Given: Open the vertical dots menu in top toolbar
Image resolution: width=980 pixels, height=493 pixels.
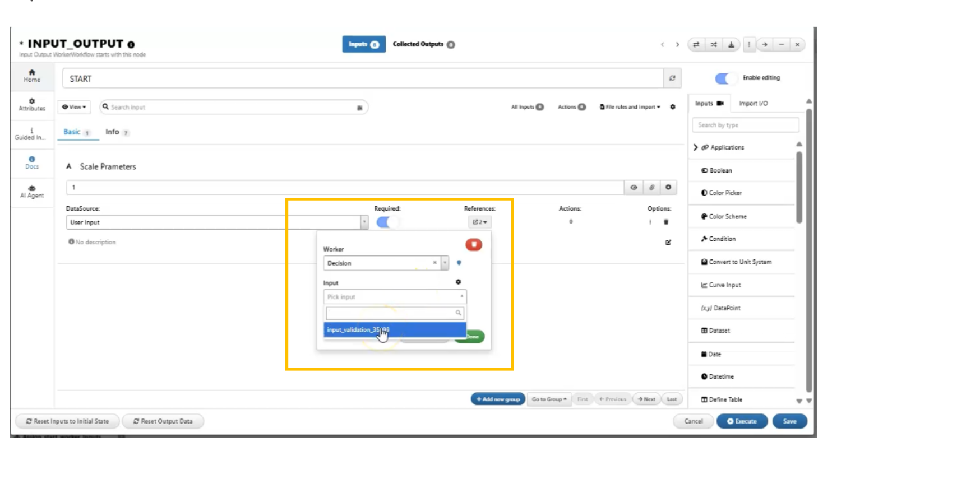Looking at the screenshot, I should pos(749,44).
